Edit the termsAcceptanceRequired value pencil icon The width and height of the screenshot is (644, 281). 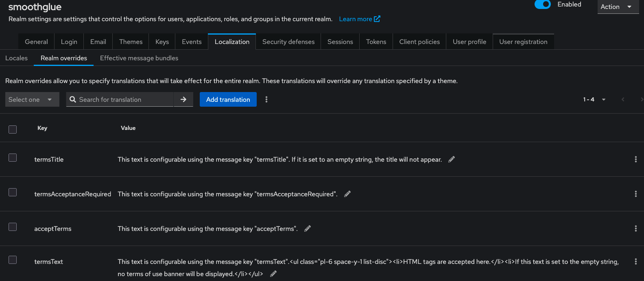pos(347,194)
